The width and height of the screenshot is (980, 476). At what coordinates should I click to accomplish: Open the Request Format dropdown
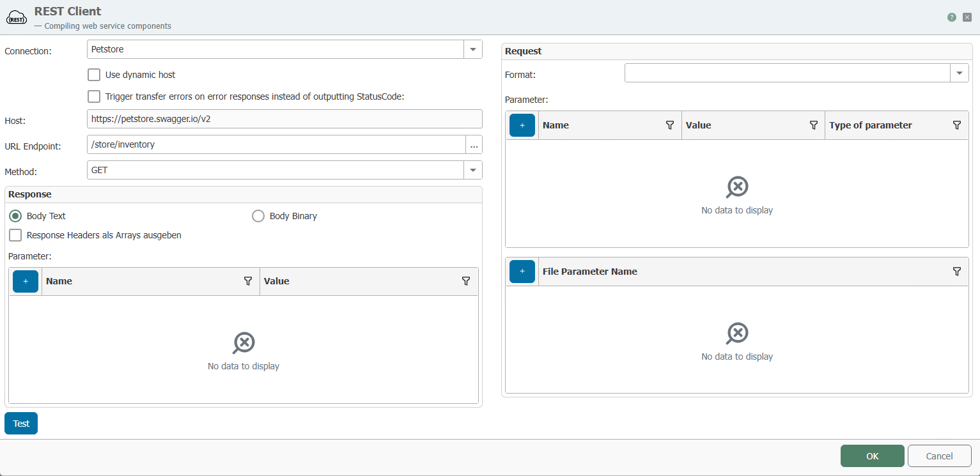959,73
